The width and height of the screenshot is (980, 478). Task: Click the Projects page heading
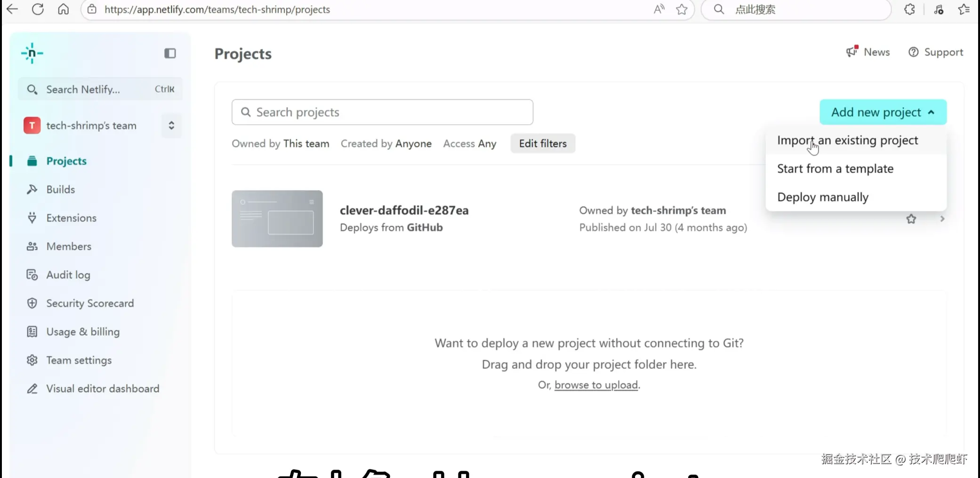(x=243, y=54)
